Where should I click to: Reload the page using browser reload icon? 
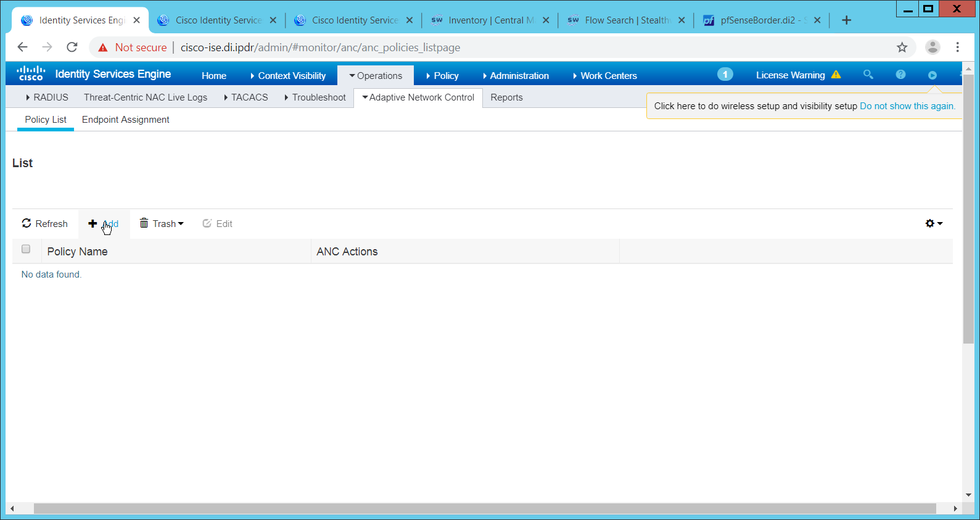tap(72, 47)
